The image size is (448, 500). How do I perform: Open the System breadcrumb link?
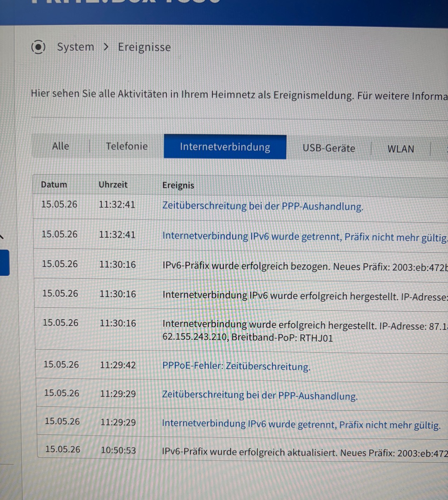point(75,47)
